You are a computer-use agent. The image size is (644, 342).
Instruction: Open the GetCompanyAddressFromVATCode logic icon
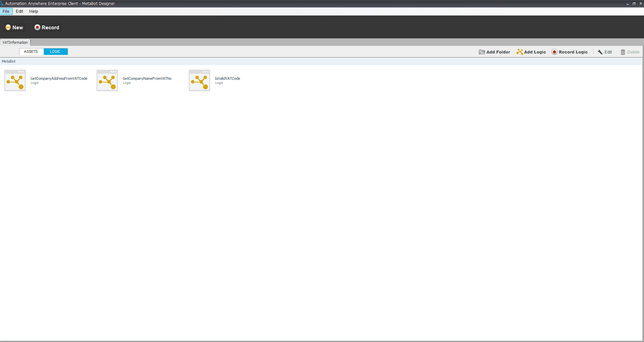(x=15, y=80)
